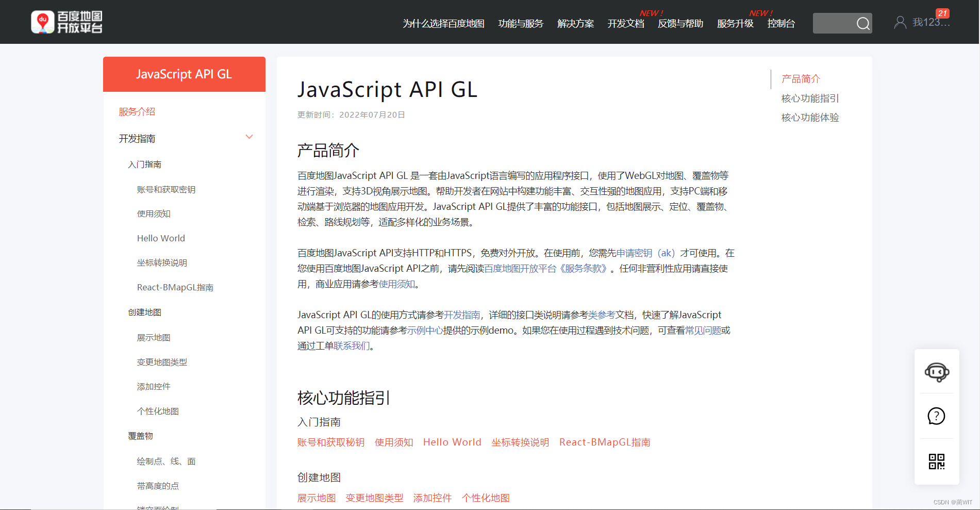The image size is (980, 510).
Task: Open the user profile avatar icon
Action: [900, 22]
